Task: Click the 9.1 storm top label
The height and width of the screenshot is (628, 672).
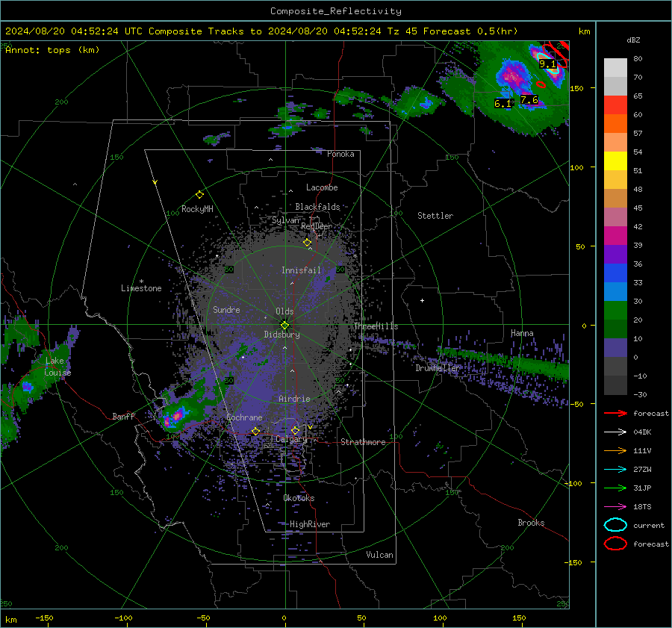Action: click(547, 64)
